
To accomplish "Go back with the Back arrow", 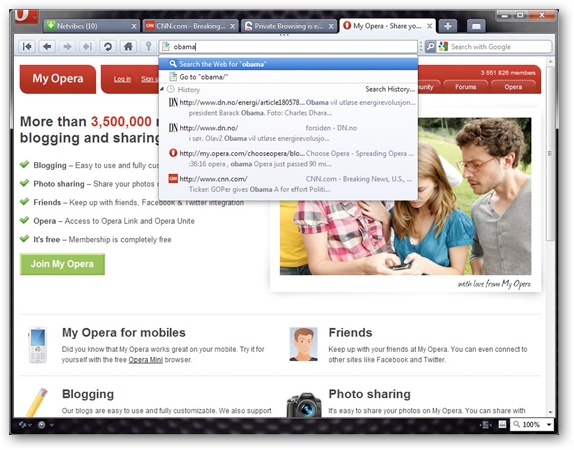I will tap(47, 47).
